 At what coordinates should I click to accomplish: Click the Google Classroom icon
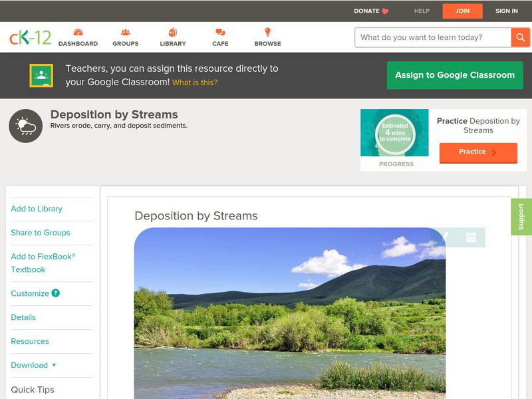(x=41, y=75)
